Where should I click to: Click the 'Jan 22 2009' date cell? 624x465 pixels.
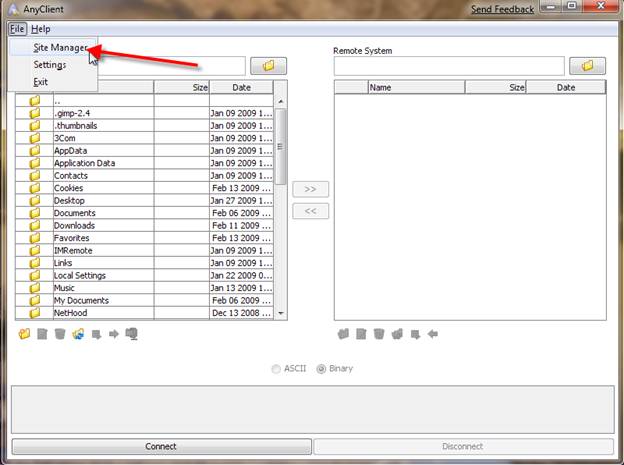[241, 275]
